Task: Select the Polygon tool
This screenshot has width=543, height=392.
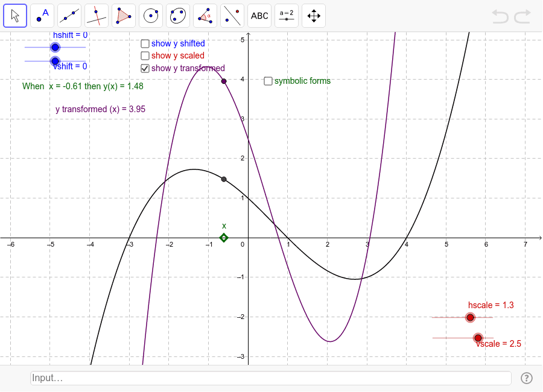Action: point(124,16)
